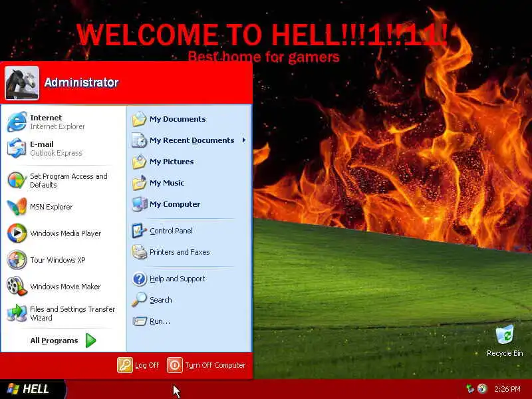532x399 pixels.
Task: Click the My Music text label
Action: click(167, 183)
